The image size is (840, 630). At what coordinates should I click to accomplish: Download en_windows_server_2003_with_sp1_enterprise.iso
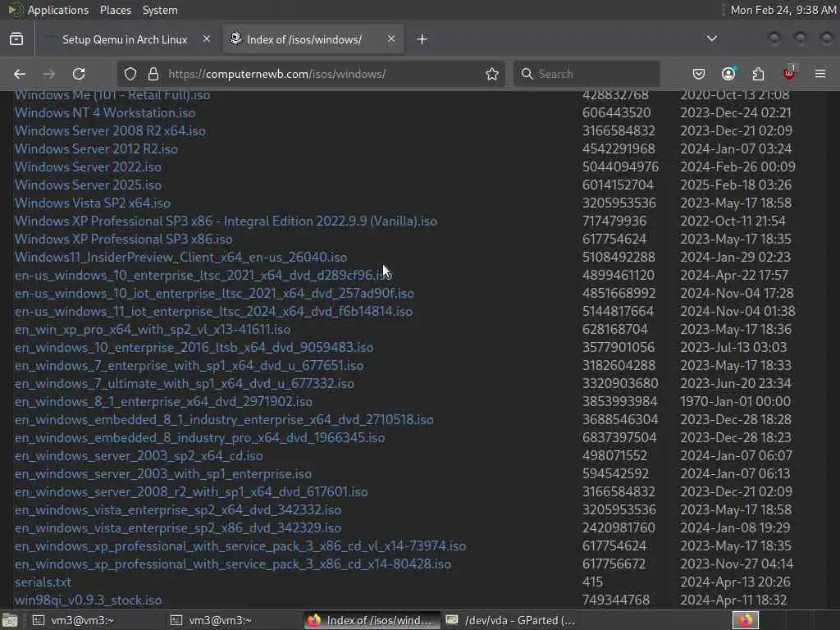click(x=163, y=474)
